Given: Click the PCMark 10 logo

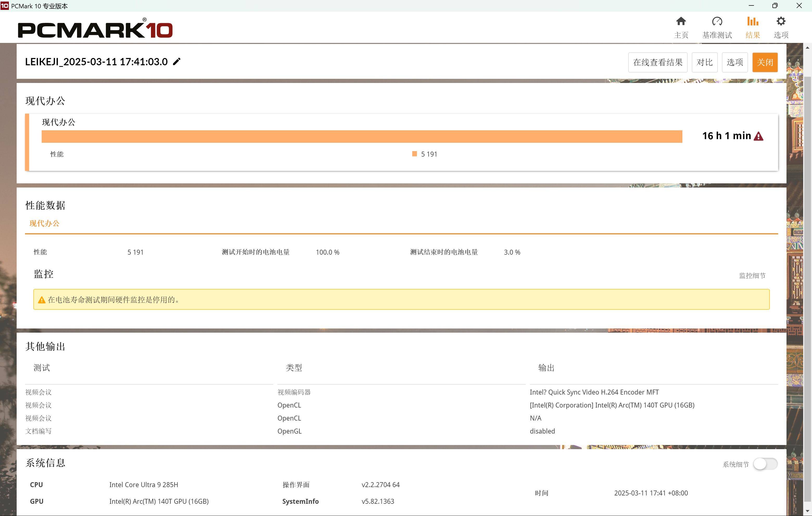Looking at the screenshot, I should coord(95,28).
